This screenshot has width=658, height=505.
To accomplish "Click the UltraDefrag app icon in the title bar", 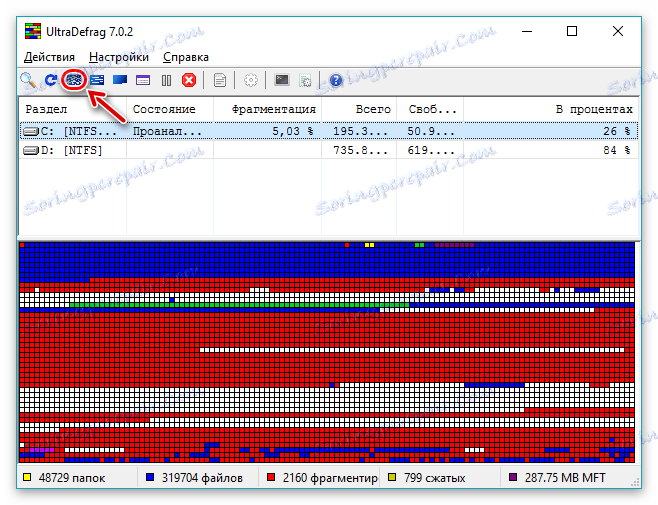I will pos(33,31).
